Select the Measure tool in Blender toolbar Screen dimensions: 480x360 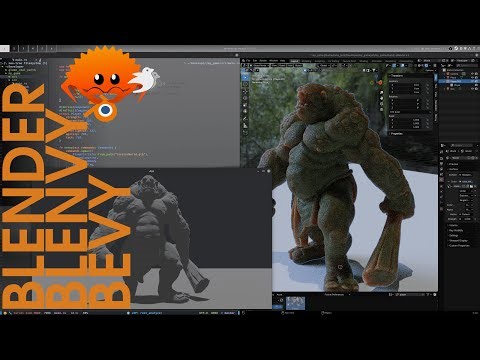245,126
